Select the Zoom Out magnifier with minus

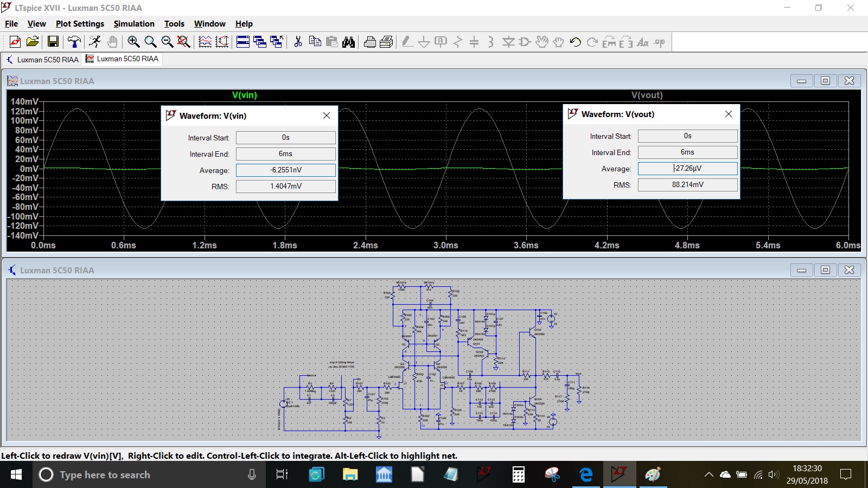167,42
